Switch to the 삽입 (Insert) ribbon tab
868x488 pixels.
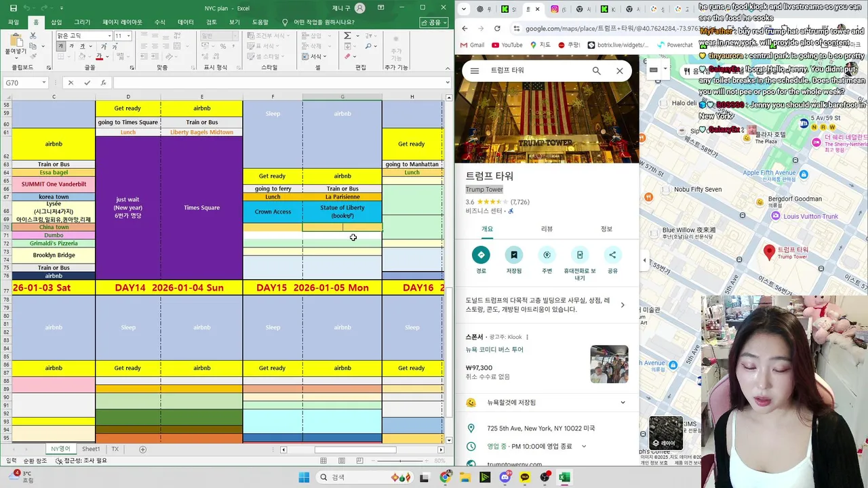[x=56, y=22]
